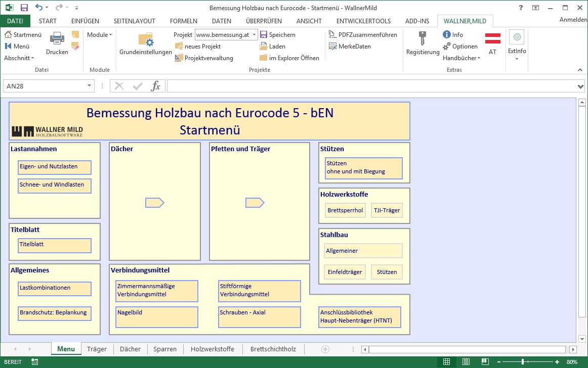Click the yellow note icon beside Drucken
This screenshot has height=368, width=588.
(75, 34)
